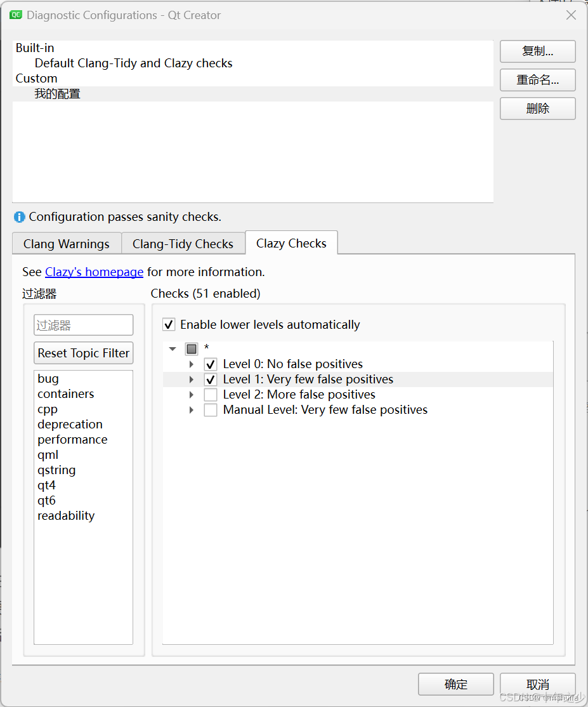Screen dimensions: 588x707
Task: Expand the Manual Level node
Action: point(192,409)
